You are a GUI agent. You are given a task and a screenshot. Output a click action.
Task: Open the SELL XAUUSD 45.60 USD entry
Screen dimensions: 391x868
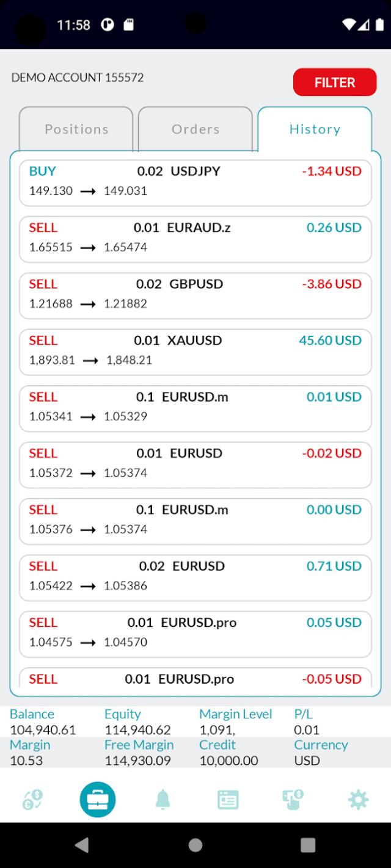(x=195, y=352)
